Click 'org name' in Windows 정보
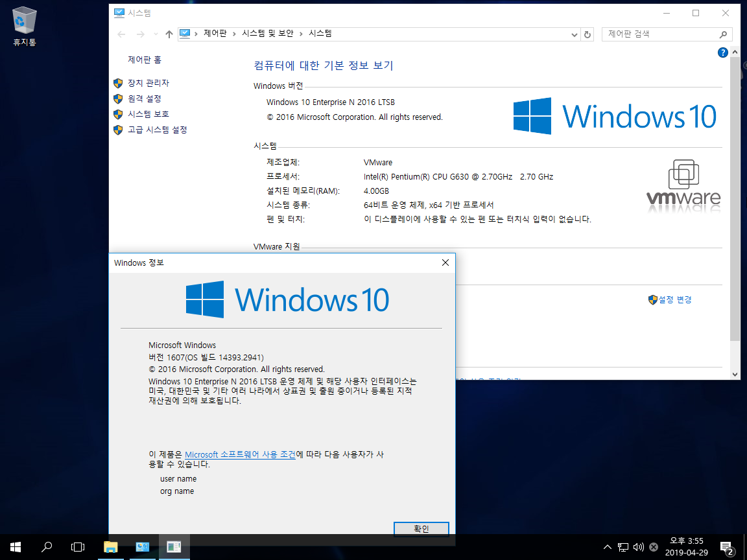 point(177,491)
